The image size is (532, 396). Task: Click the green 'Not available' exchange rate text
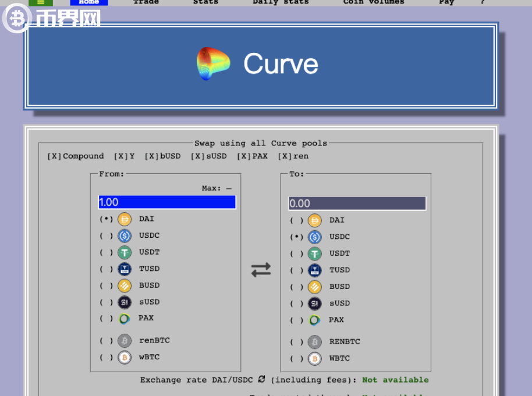pos(395,380)
